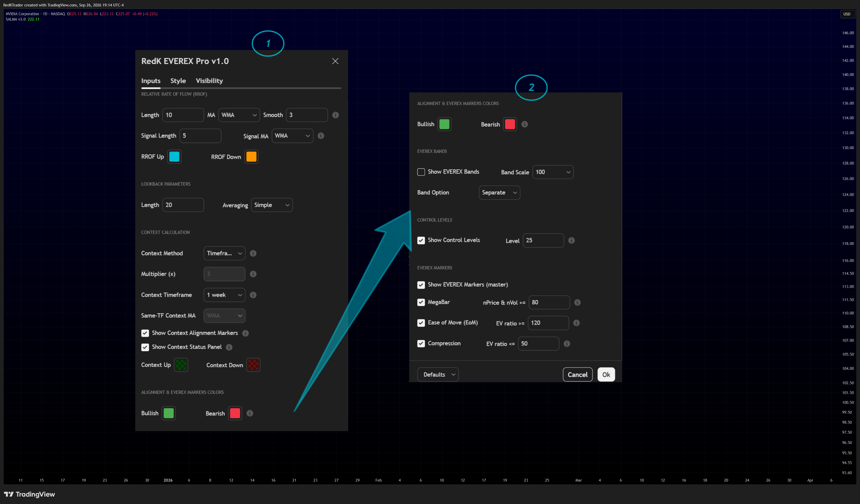The height and width of the screenshot is (504, 860).
Task: Click info icon next to Smooth field
Action: click(335, 115)
